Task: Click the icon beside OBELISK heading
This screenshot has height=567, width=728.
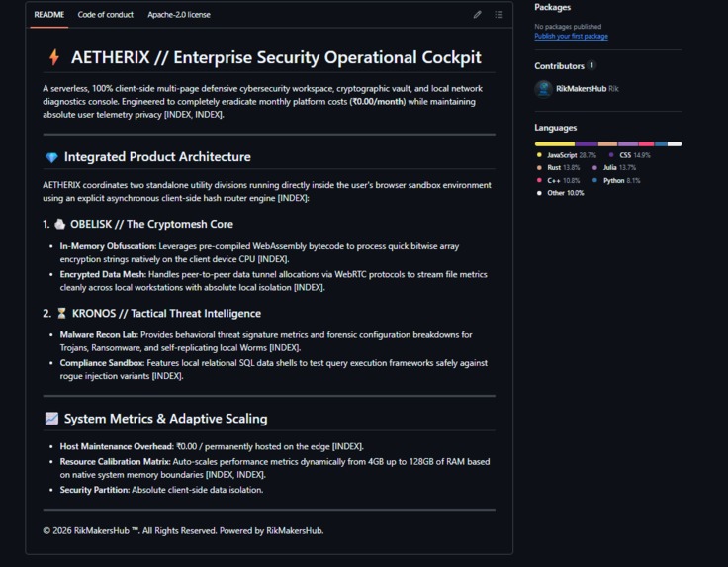Action: coord(60,225)
